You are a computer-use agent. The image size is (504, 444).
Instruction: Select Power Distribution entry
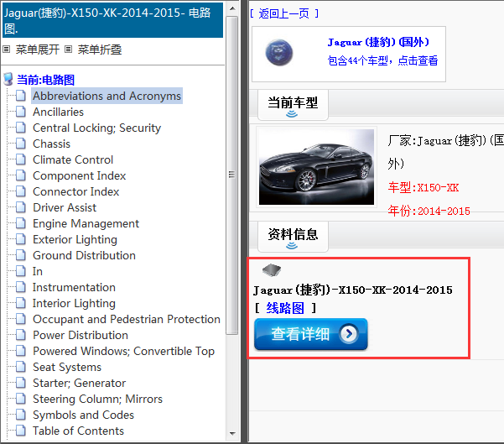[x=81, y=335]
